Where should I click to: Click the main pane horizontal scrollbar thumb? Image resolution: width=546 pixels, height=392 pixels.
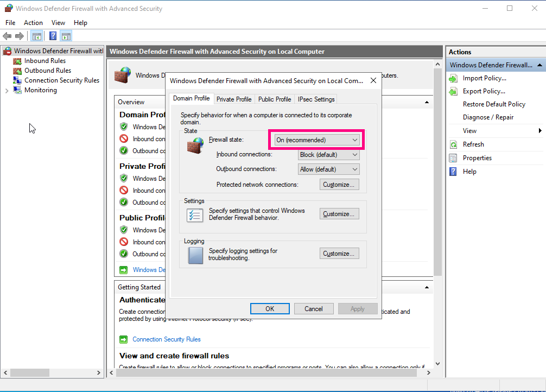[x=266, y=373]
